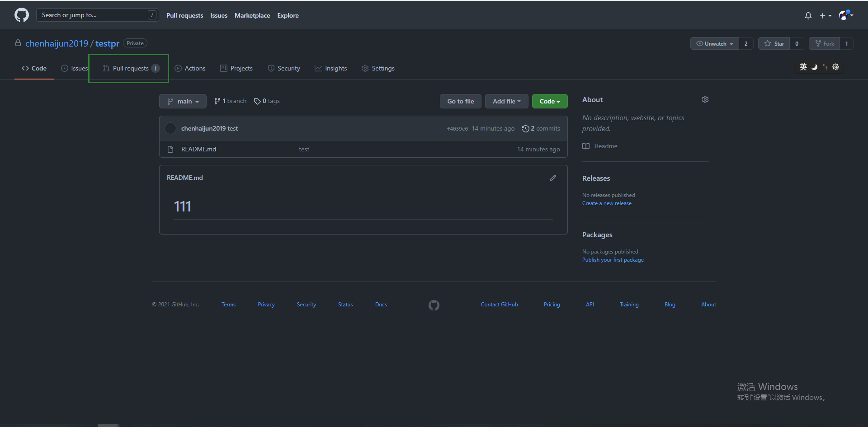View the 1 branch link

point(231,101)
